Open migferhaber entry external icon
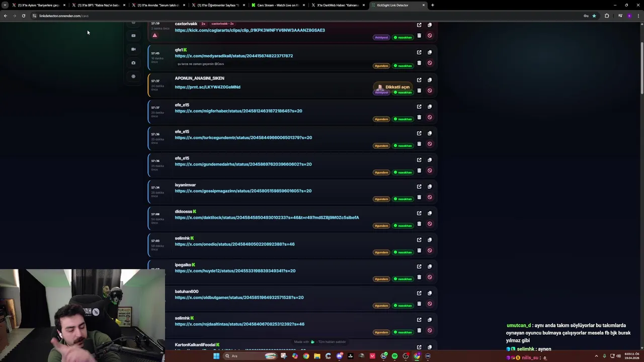The width and height of the screenshot is (644, 362). pos(419,107)
